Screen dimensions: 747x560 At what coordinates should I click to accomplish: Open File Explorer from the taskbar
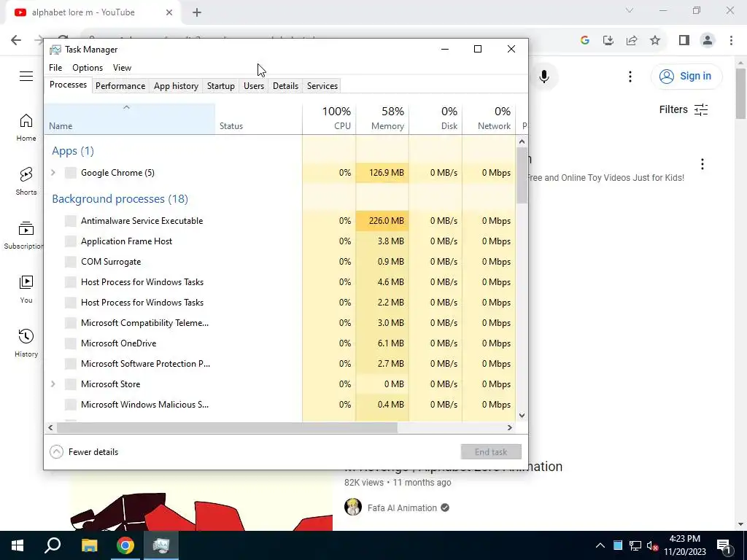89,545
